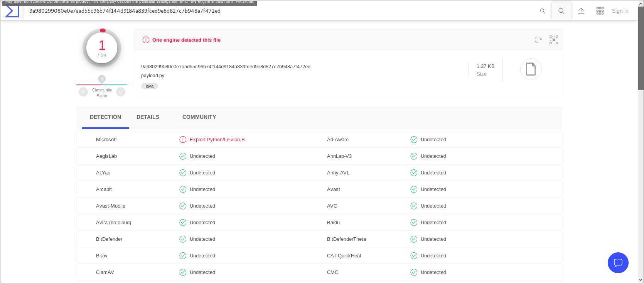644x284 pixels.
Task: Click the Avira (no cloud) undetected check icon
Action: pyautogui.click(x=183, y=223)
